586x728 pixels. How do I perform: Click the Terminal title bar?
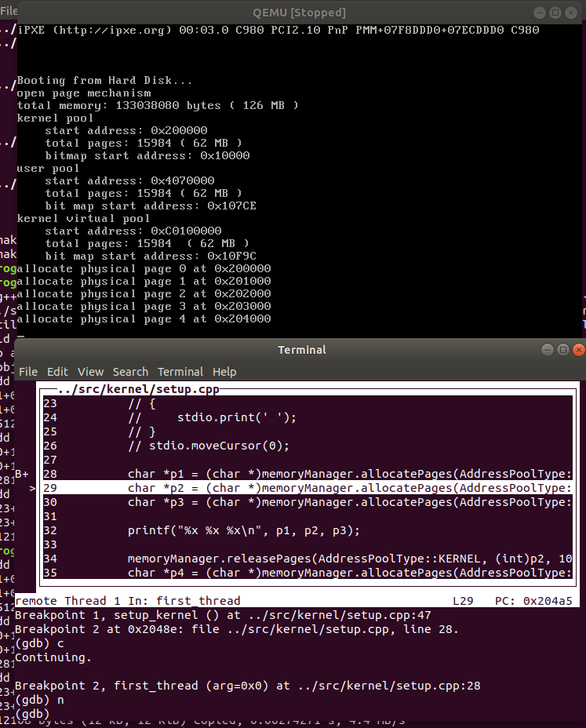coord(302,350)
